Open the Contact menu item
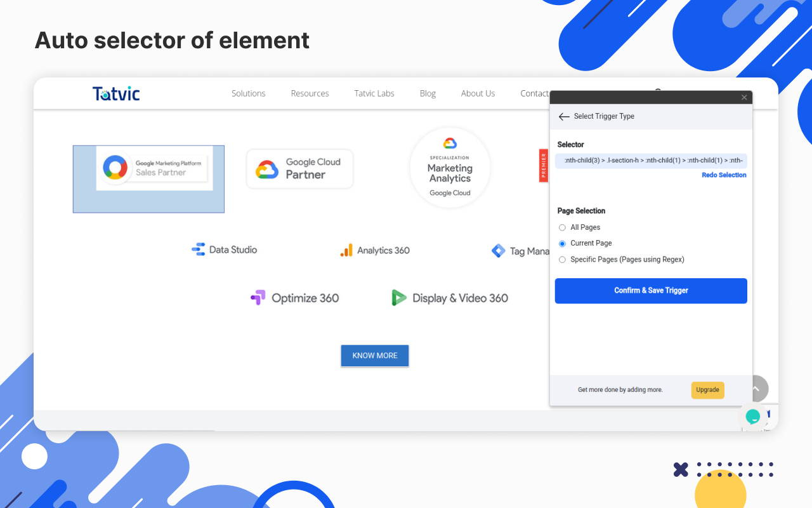 coord(535,93)
